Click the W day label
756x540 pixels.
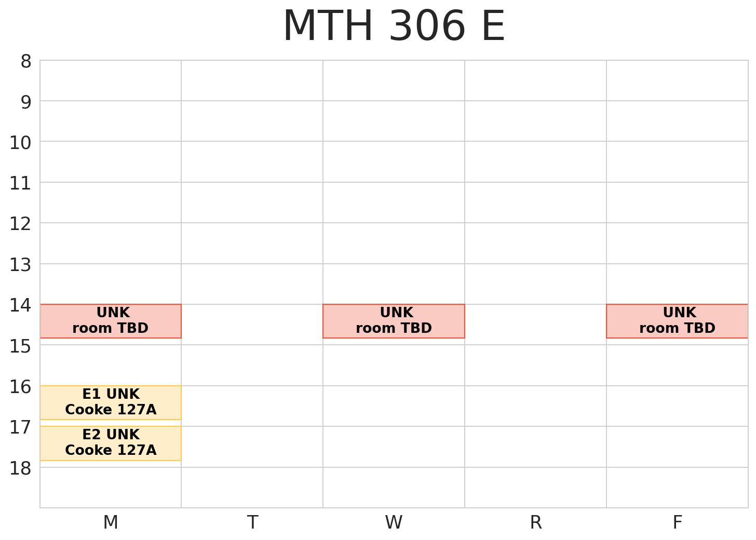[394, 522]
